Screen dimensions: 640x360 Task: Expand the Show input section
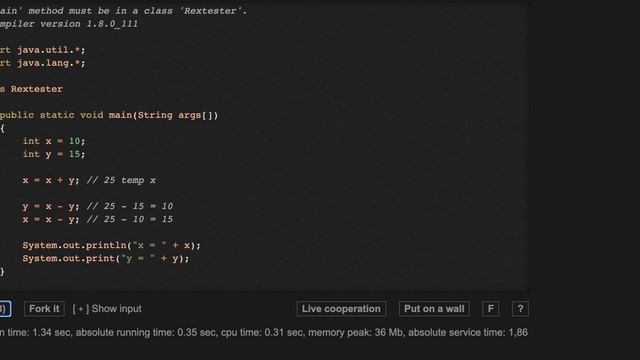(x=107, y=309)
